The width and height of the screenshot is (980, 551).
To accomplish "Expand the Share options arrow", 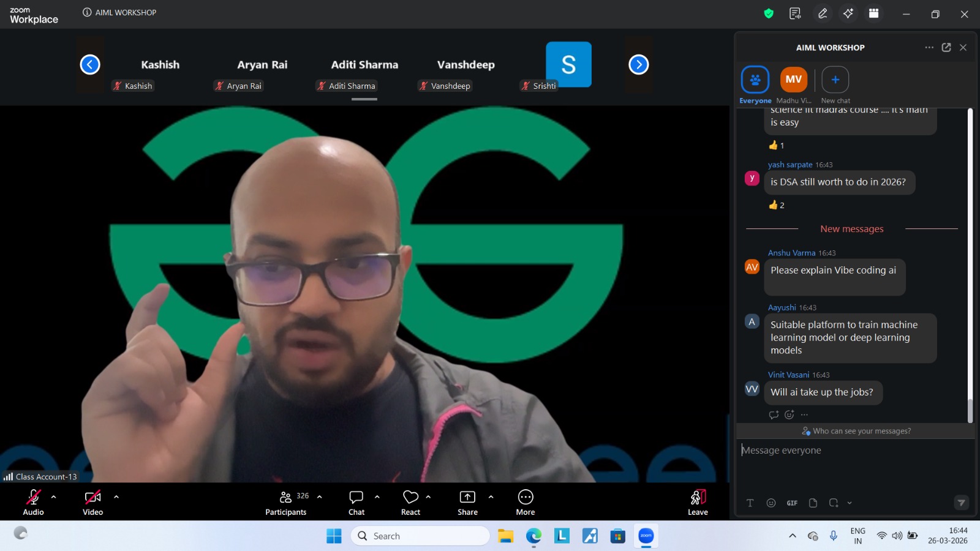I will (491, 497).
